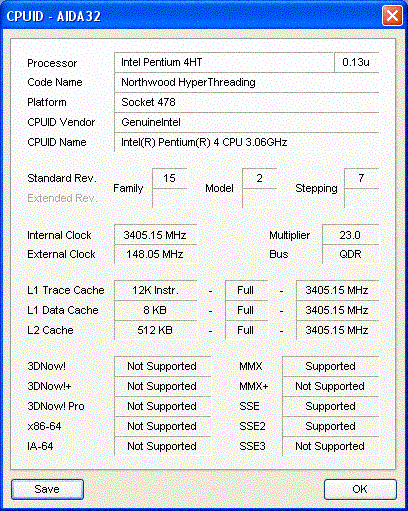
Task: Click the x86-64 Not Supported value
Action: 162,426
